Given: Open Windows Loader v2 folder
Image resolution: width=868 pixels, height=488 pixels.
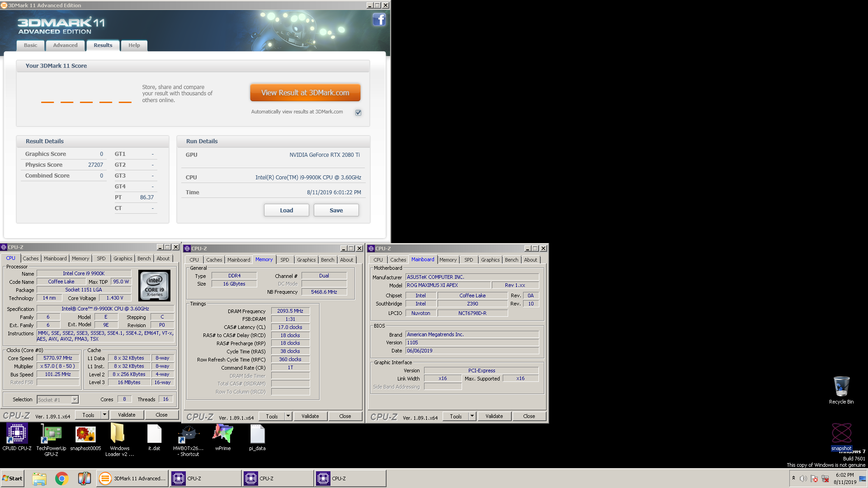Looking at the screenshot, I should click(119, 440).
